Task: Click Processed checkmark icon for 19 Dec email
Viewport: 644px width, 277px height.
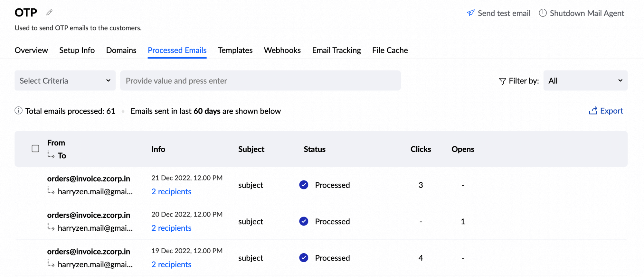Action: (x=304, y=258)
